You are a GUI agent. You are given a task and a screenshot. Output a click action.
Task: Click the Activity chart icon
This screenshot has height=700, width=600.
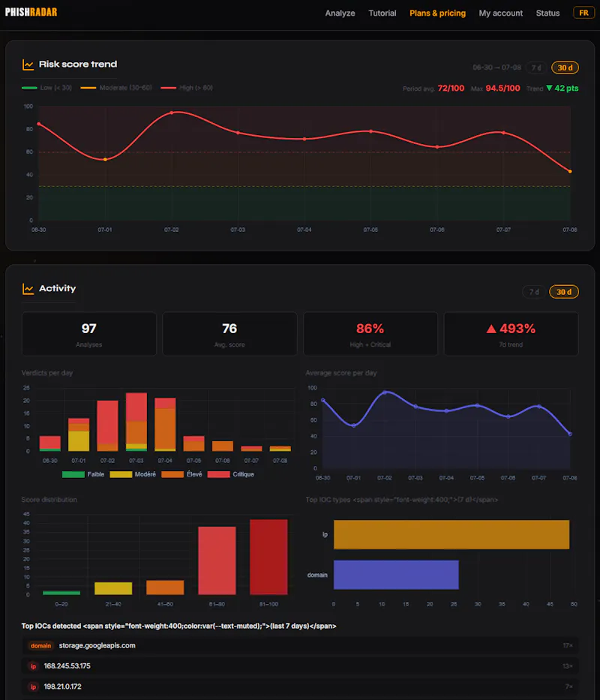(28, 289)
